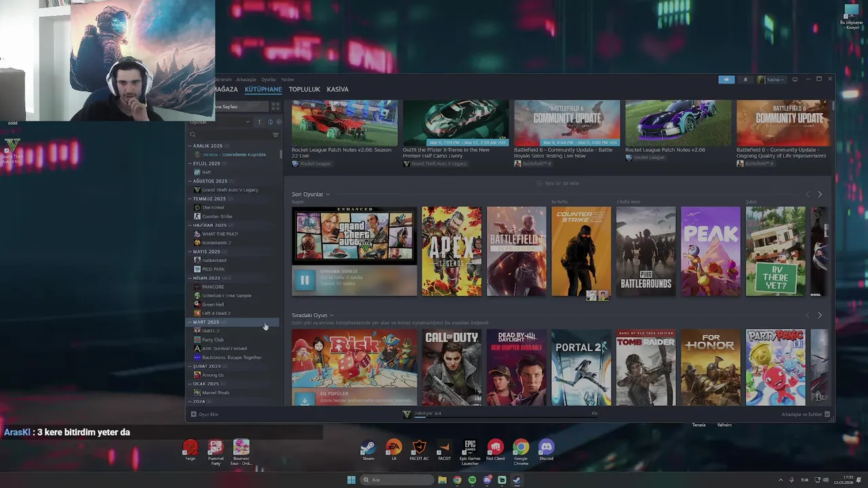This screenshot has height=488, width=868.
Task: Open Riot Client desktop shortcut
Action: (496, 451)
